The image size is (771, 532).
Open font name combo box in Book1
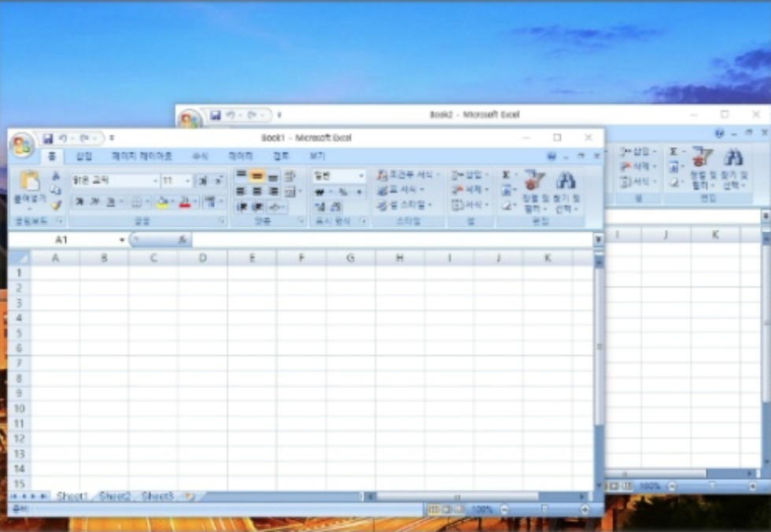tap(115, 181)
